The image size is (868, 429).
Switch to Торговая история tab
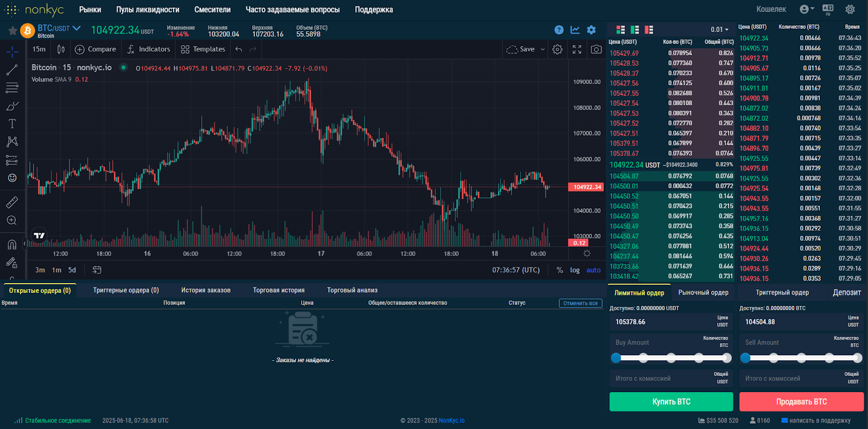tap(279, 290)
